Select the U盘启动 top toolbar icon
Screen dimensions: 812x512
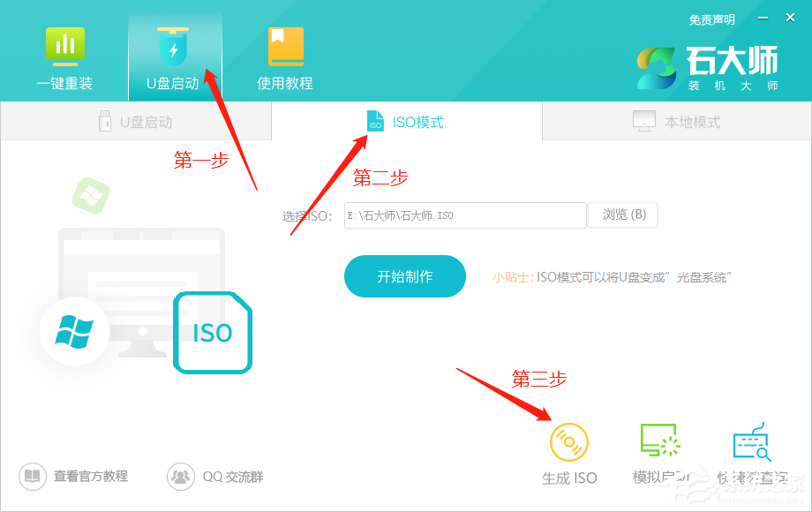tap(173, 58)
